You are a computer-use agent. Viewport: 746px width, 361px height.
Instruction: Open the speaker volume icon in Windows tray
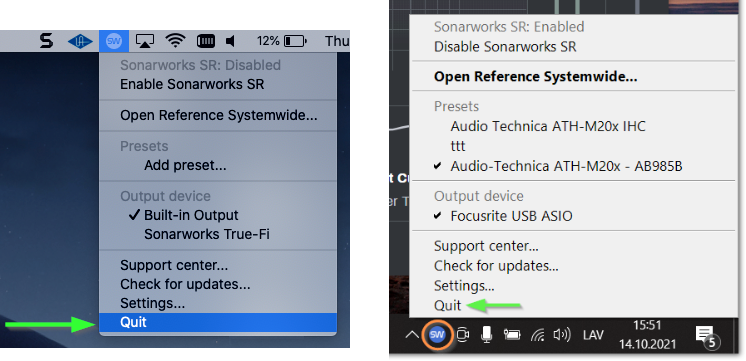(x=562, y=335)
